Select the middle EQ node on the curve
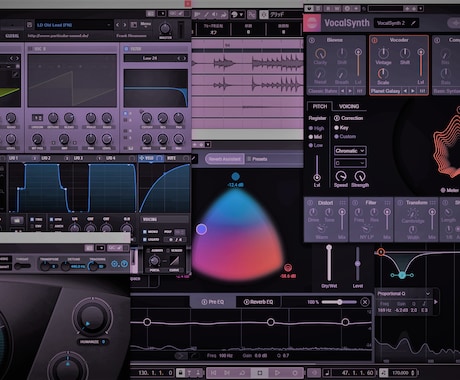The height and width of the screenshot is (380, 460). (271, 322)
